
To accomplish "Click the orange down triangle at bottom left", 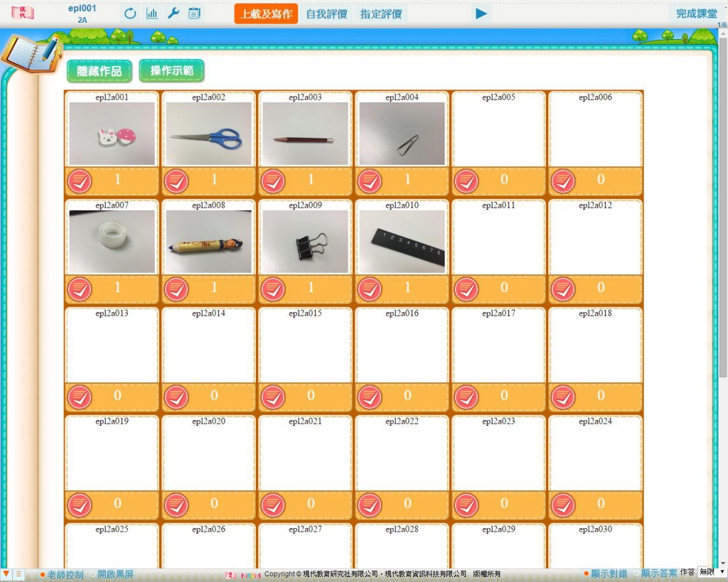I will pyautogui.click(x=6, y=574).
